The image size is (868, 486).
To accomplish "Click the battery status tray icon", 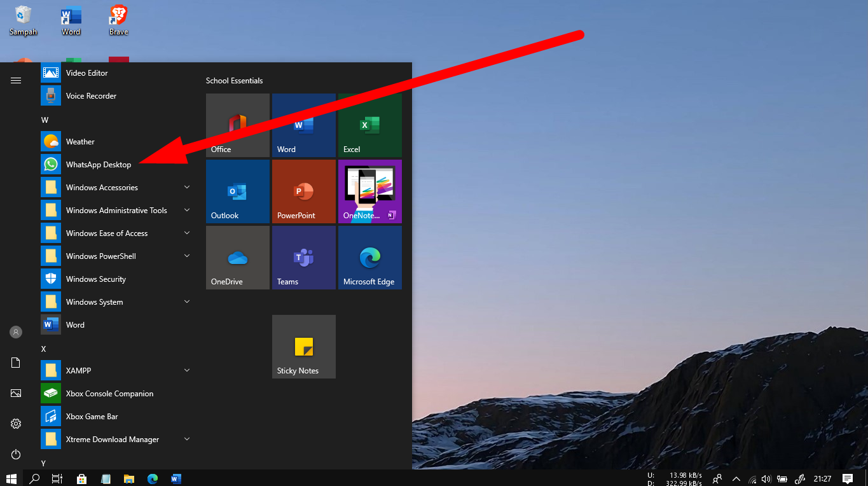I will click(782, 479).
